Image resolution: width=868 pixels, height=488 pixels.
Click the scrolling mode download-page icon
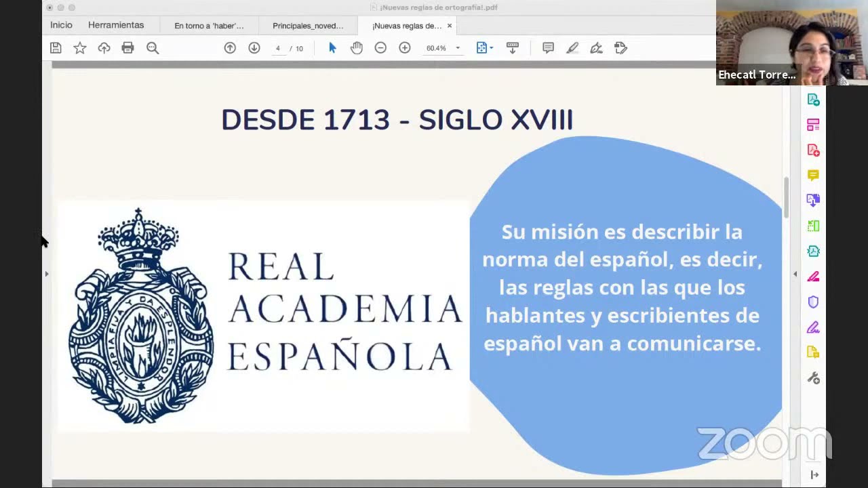[x=513, y=48]
